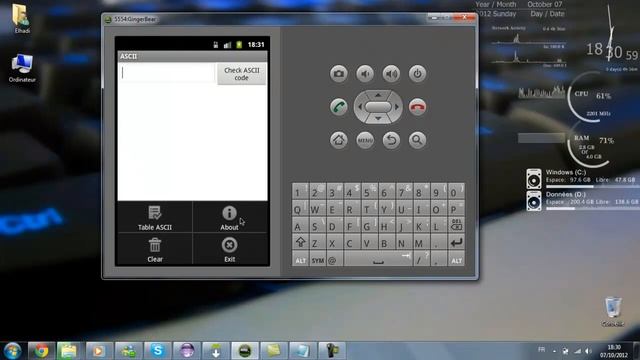Click the 5 key on emulator keyboard
The height and width of the screenshot is (360, 640).
pyautogui.click(x=369, y=191)
